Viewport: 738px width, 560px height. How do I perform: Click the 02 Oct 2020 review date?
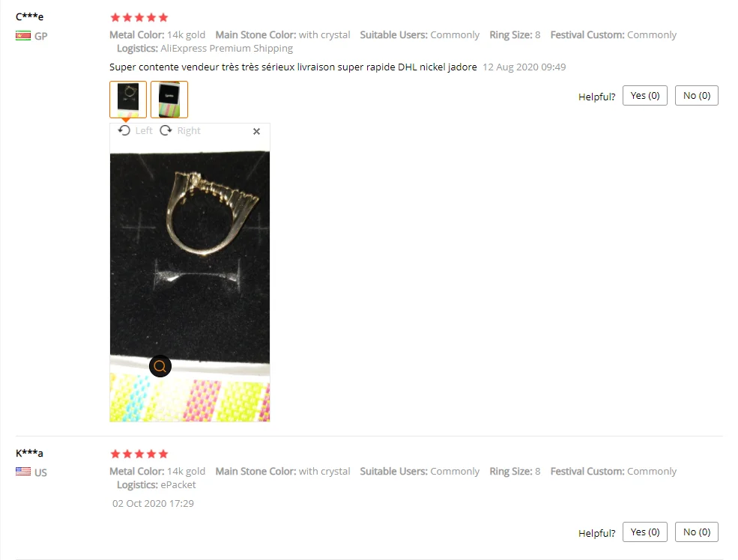tap(153, 503)
